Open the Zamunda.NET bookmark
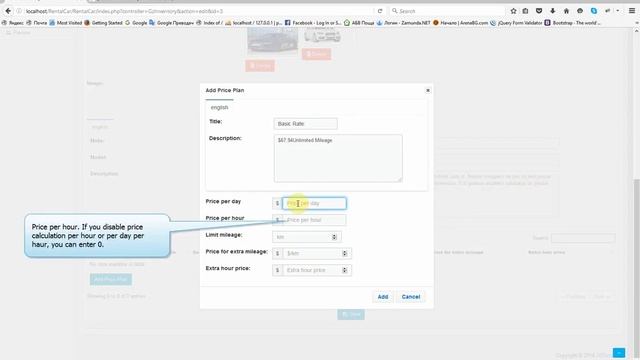 click(x=403, y=23)
